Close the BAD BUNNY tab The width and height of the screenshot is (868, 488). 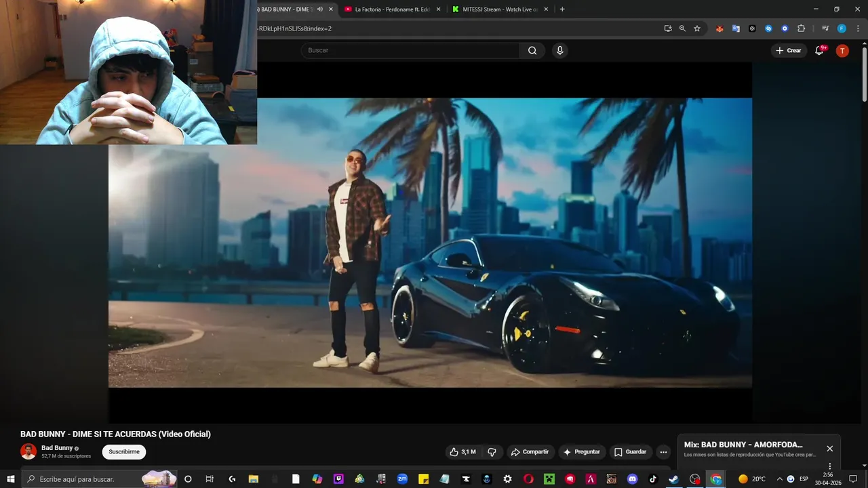click(331, 9)
